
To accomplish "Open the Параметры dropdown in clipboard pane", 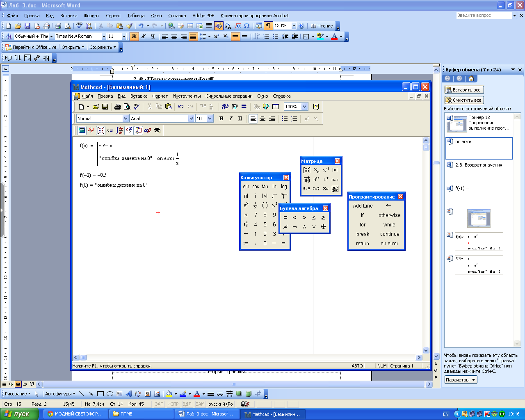I will [x=461, y=380].
